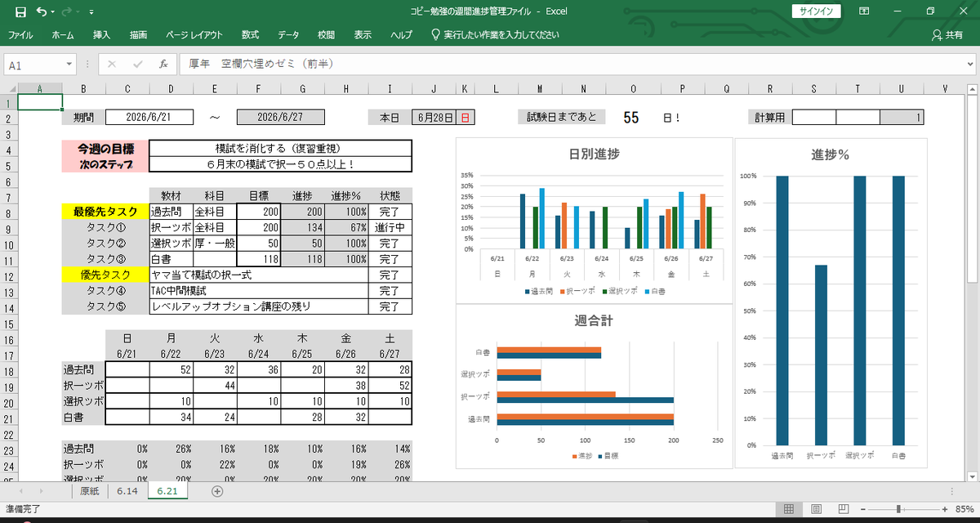Click the vertical scrollbar down arrow
This screenshot has height=523, width=980.
click(973, 476)
